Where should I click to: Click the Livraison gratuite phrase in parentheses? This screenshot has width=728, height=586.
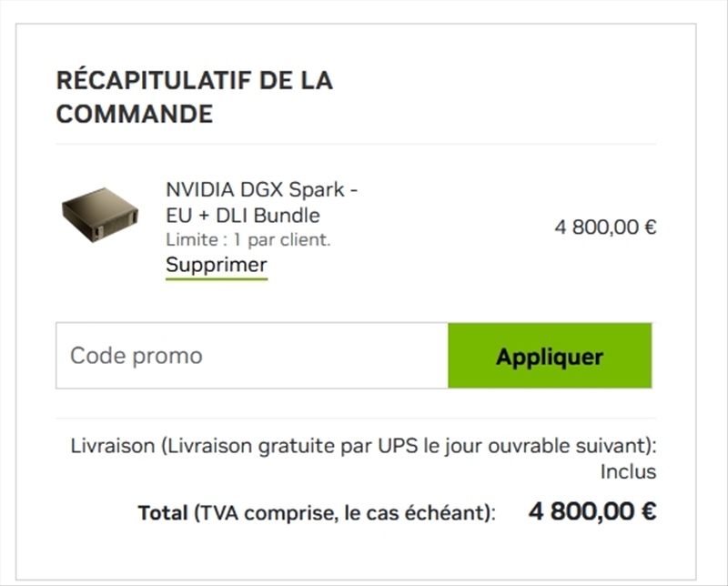[244, 446]
